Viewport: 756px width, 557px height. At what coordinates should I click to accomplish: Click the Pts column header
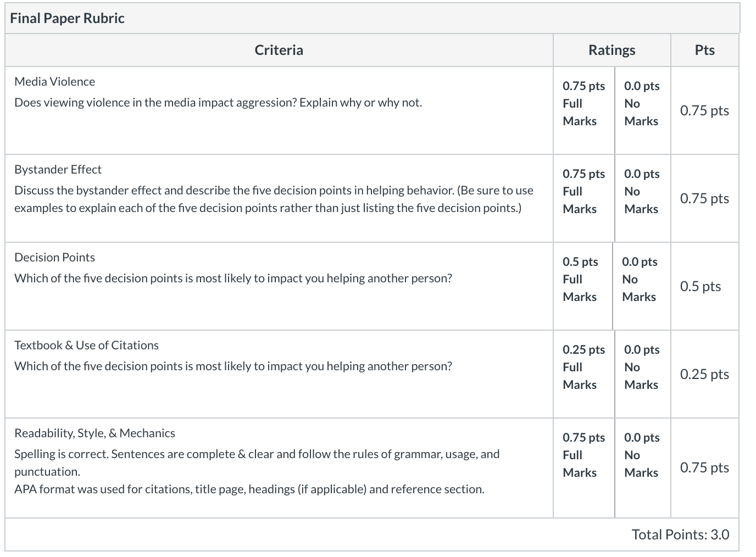coord(704,50)
